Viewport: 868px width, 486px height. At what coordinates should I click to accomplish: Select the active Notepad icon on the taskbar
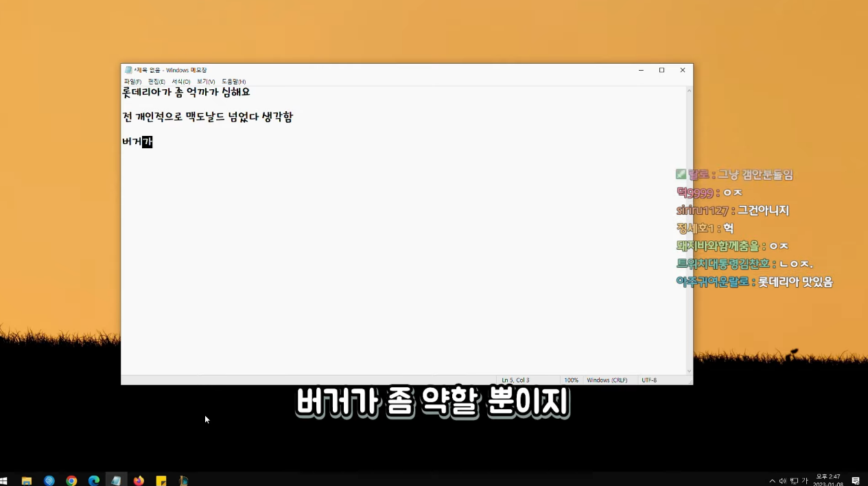pyautogui.click(x=116, y=480)
